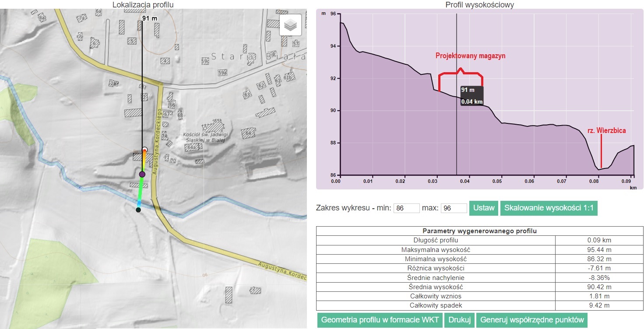
Task: Click Skalowanie wysokości 1:1 button
Action: pyautogui.click(x=549, y=208)
